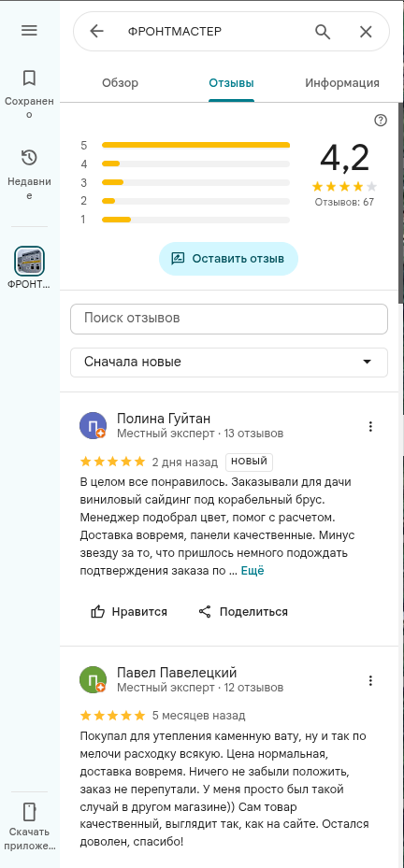Open the hamburger main menu

click(x=29, y=31)
